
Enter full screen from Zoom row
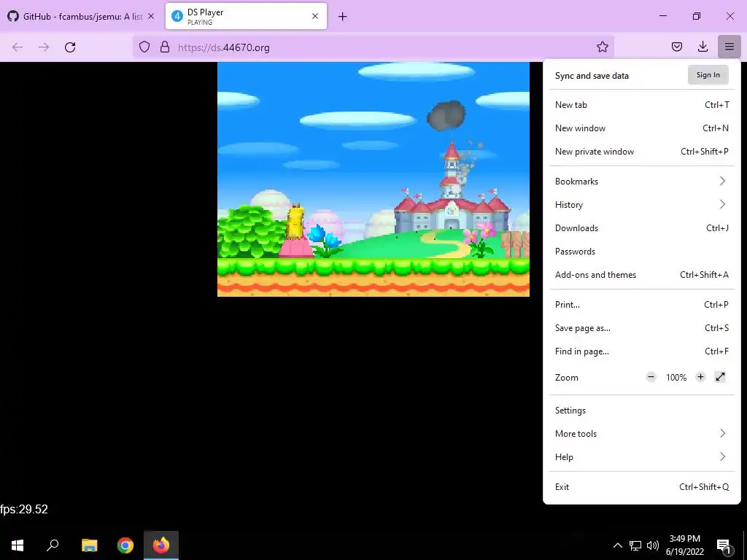720,377
